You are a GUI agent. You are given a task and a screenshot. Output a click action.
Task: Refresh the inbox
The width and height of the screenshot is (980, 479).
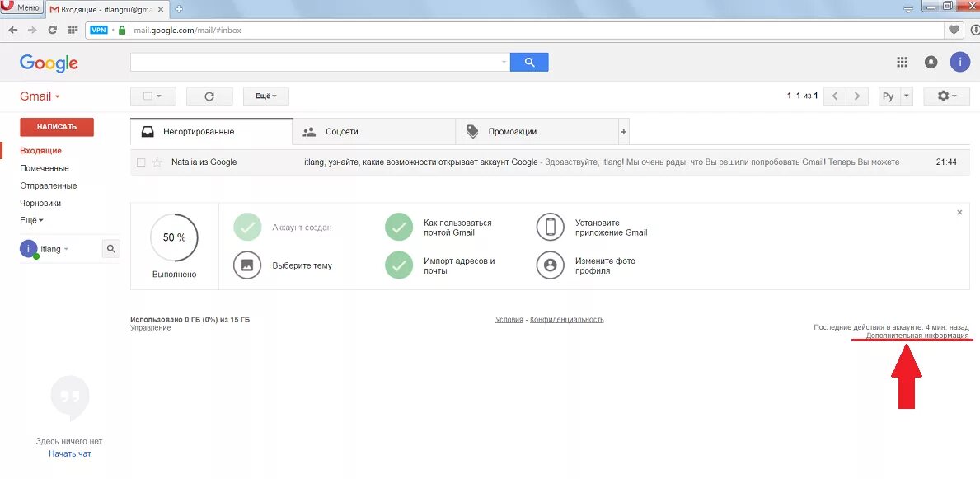(x=209, y=96)
